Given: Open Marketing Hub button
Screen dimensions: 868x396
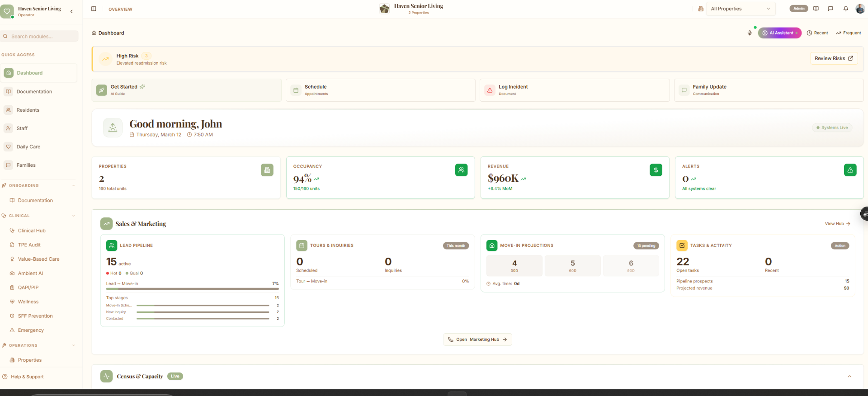Looking at the screenshot, I should pyautogui.click(x=477, y=339).
